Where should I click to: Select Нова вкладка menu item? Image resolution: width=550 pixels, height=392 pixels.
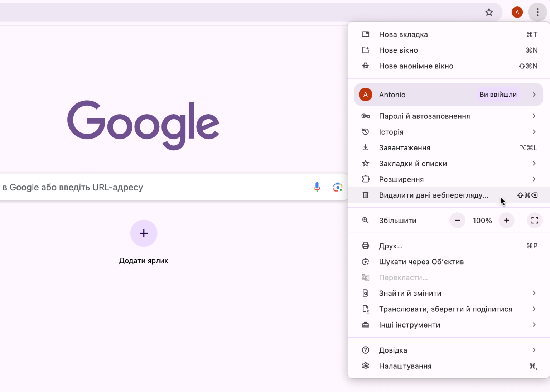[404, 34]
